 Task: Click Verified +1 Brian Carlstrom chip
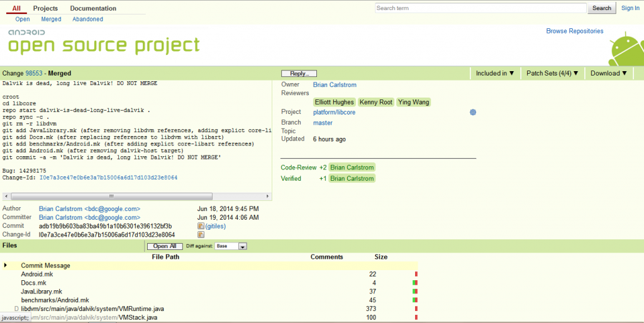[352, 178]
